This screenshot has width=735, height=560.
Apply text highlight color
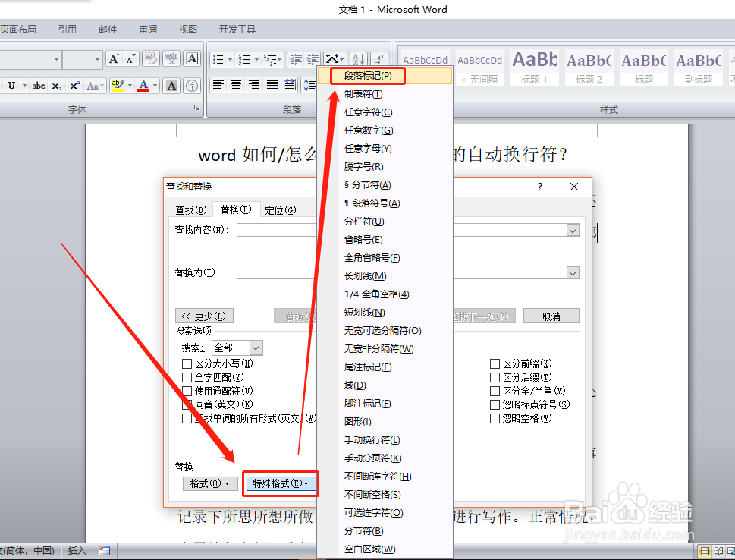[x=118, y=85]
